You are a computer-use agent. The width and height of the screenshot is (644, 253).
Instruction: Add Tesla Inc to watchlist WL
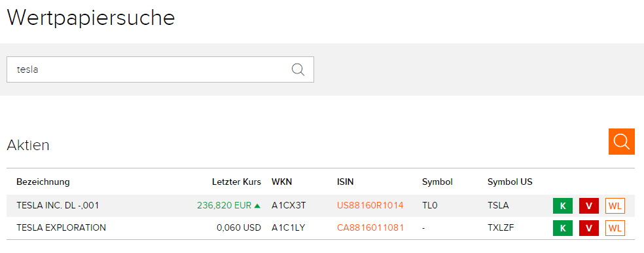(615, 206)
